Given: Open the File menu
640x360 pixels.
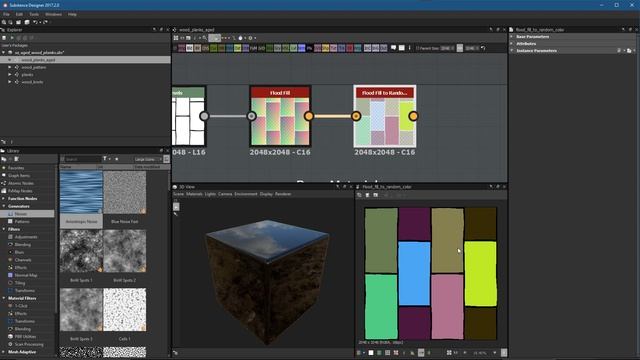Looking at the screenshot, I should [x=7, y=14].
